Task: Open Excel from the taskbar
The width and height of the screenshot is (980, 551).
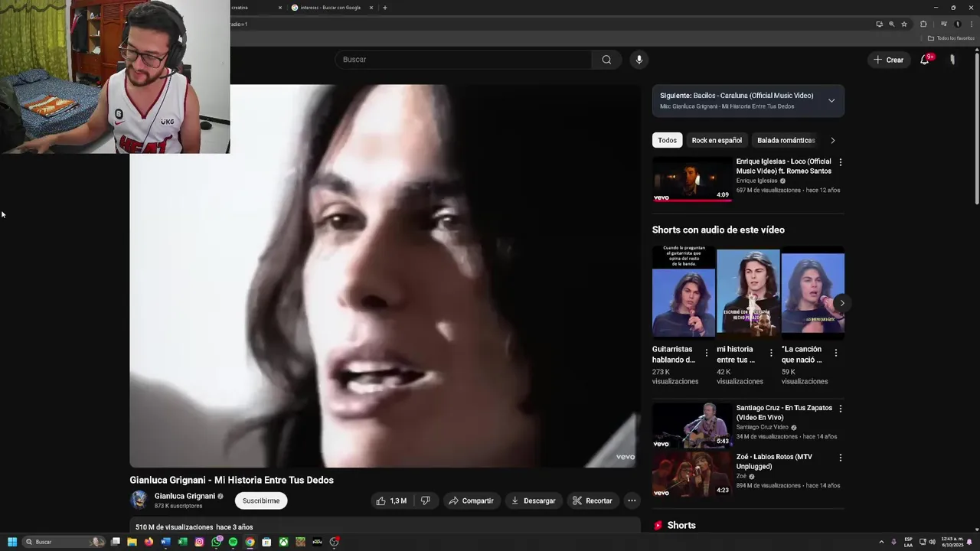Action: click(x=182, y=542)
